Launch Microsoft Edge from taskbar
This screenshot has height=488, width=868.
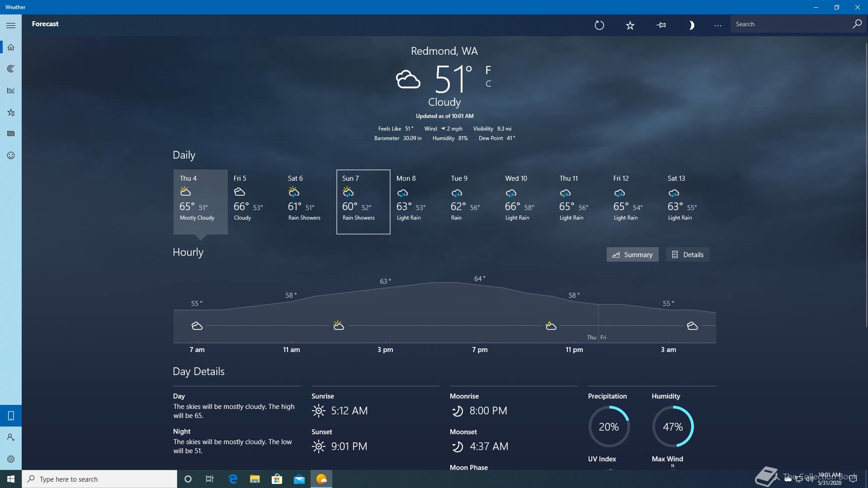pos(233,479)
